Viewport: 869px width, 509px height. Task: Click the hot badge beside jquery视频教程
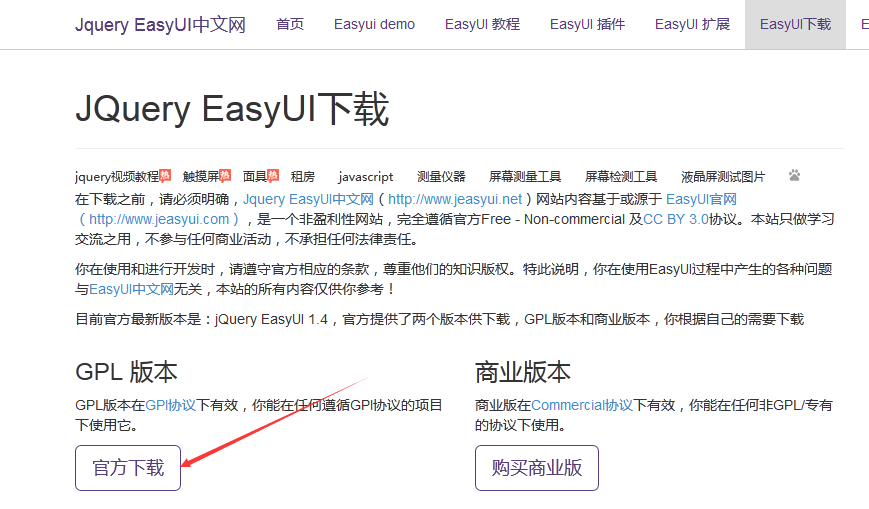pos(165,175)
